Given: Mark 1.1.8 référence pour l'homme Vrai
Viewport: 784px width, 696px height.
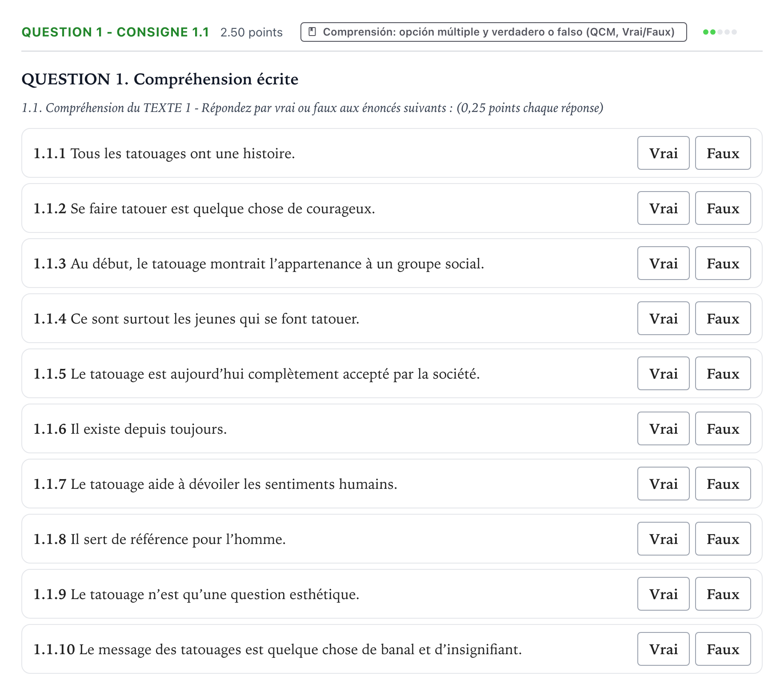Looking at the screenshot, I should point(663,539).
